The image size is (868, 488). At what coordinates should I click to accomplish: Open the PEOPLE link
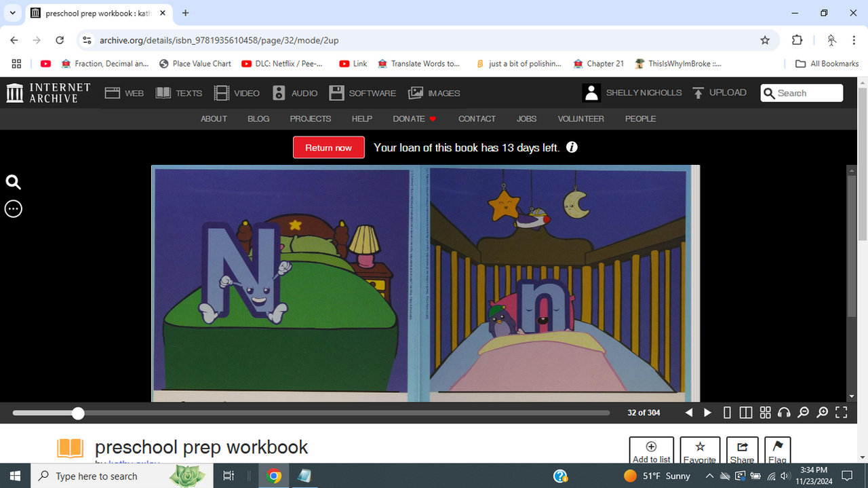(x=640, y=119)
